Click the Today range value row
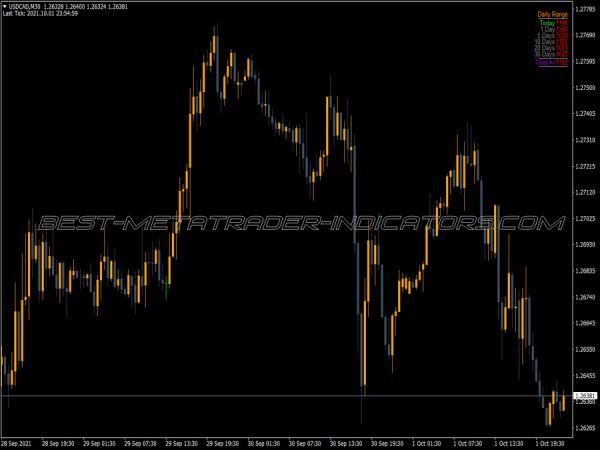600x450 pixels. [554, 23]
